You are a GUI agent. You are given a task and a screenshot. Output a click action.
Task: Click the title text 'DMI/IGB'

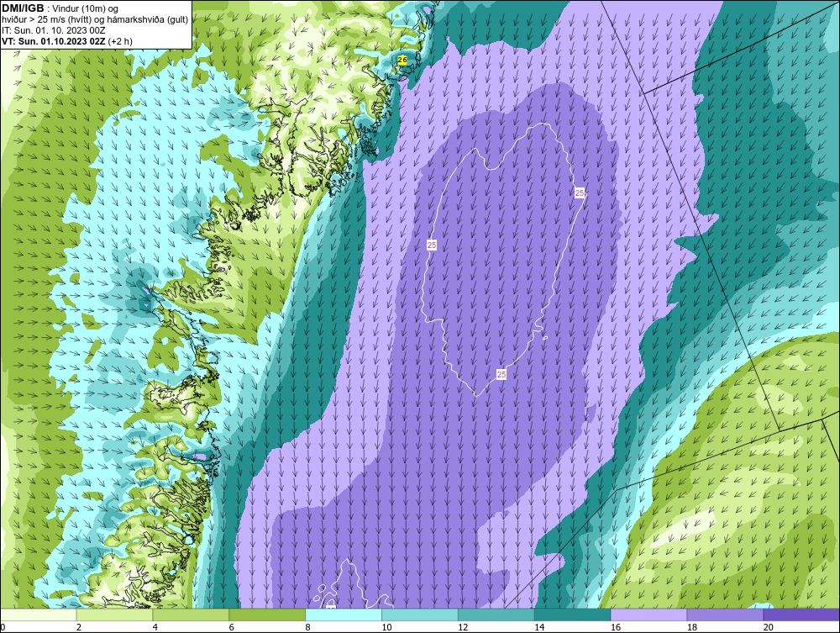[23, 8]
